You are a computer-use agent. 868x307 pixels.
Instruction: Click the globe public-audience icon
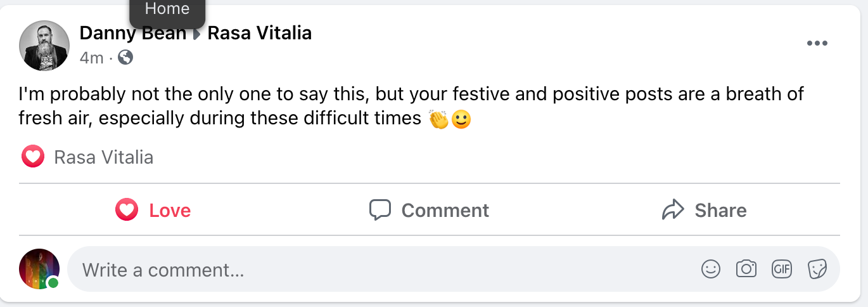coord(125,58)
